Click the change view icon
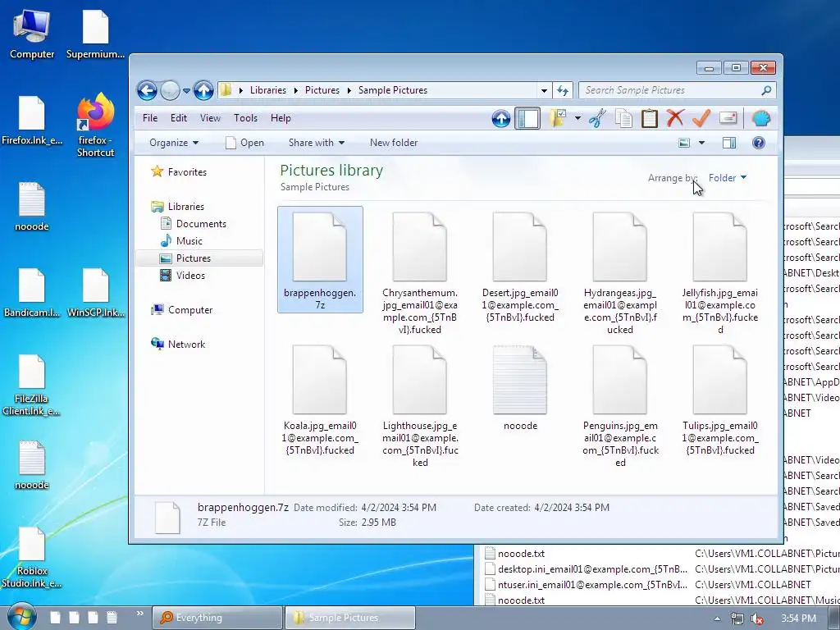The height and width of the screenshot is (630, 840). [x=684, y=143]
